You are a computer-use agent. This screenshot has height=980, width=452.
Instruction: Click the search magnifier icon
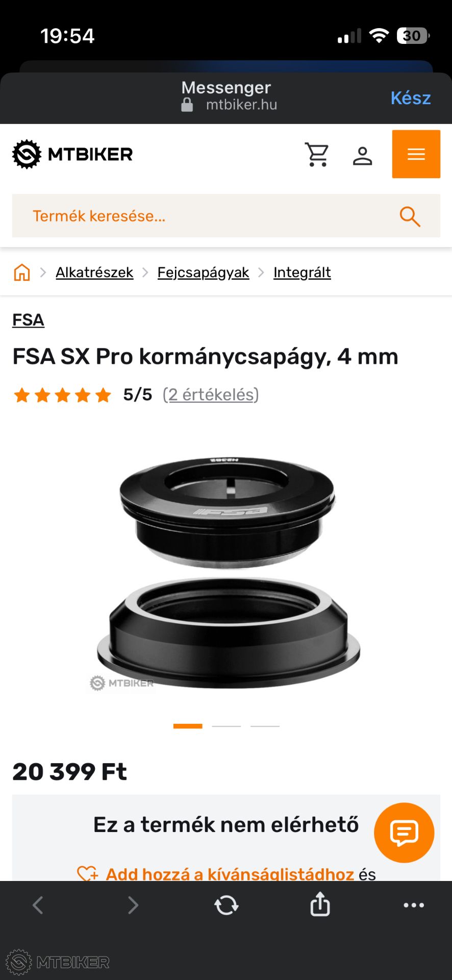click(x=410, y=216)
